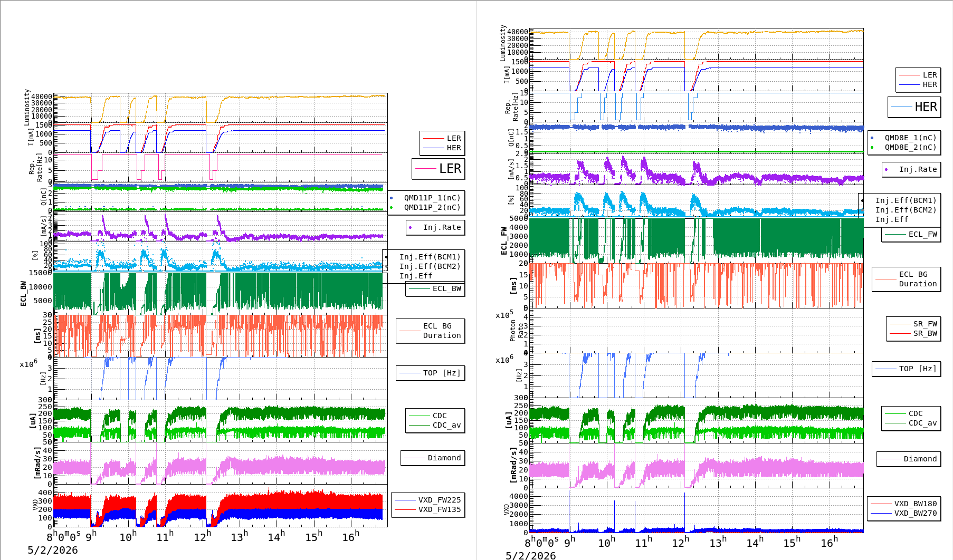Image resolution: width=953 pixels, height=560 pixels.
Task: Click the 10h time tick in the HER plot
Action: [607, 542]
